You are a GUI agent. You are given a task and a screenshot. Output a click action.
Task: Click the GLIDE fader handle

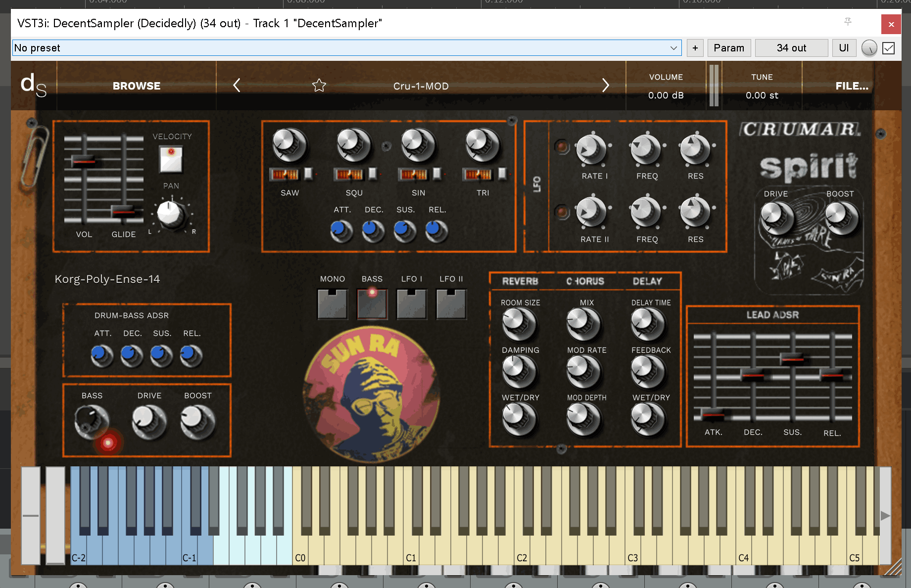coord(124,212)
